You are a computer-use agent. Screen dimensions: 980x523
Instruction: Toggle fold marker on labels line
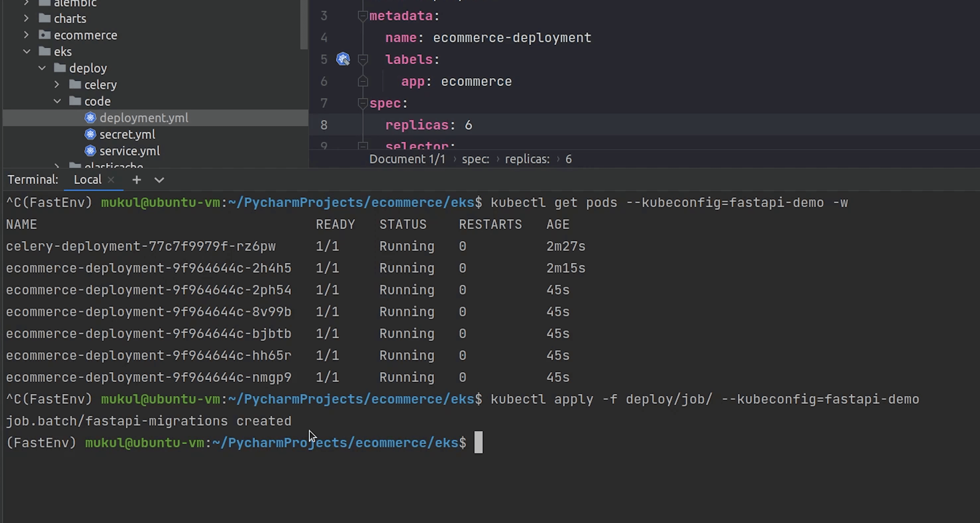pos(363,59)
